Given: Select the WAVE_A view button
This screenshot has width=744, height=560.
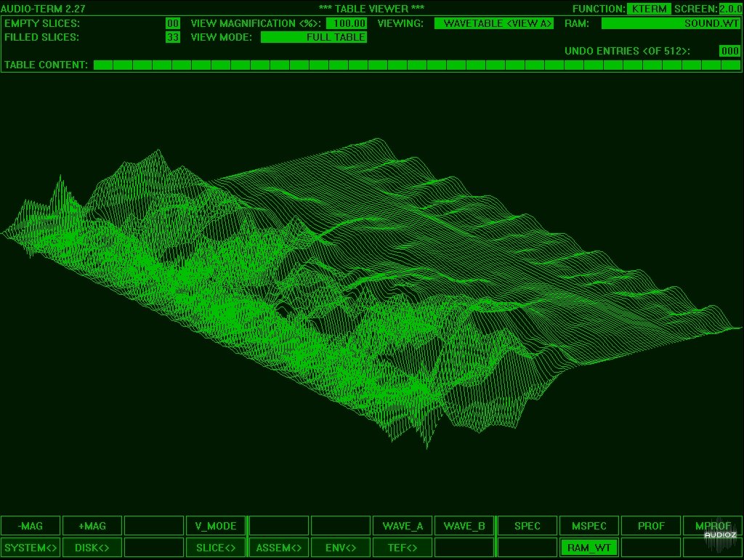Looking at the screenshot, I should [x=403, y=526].
